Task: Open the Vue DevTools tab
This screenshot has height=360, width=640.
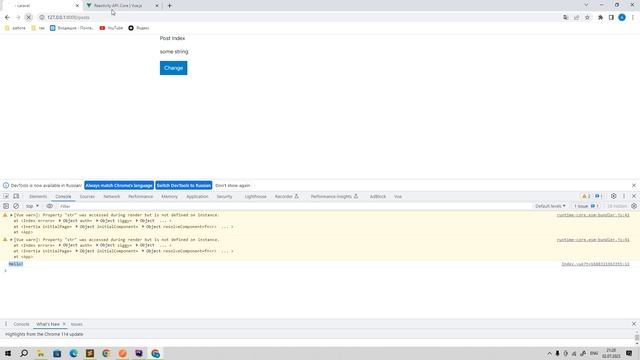Action: click(x=398, y=196)
